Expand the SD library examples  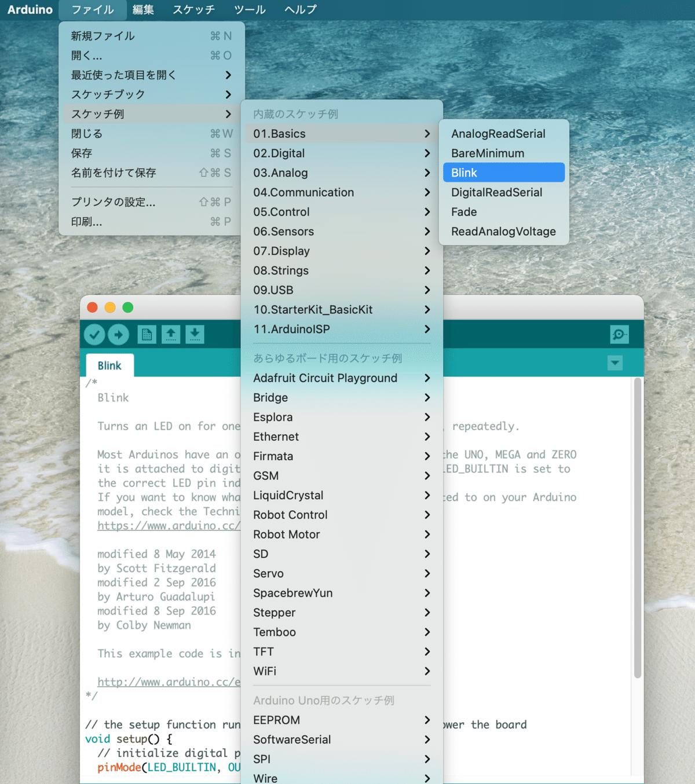(x=342, y=554)
